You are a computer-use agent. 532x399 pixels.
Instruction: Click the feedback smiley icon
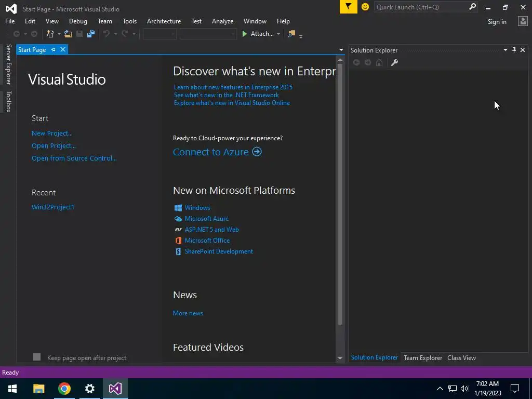(x=365, y=7)
